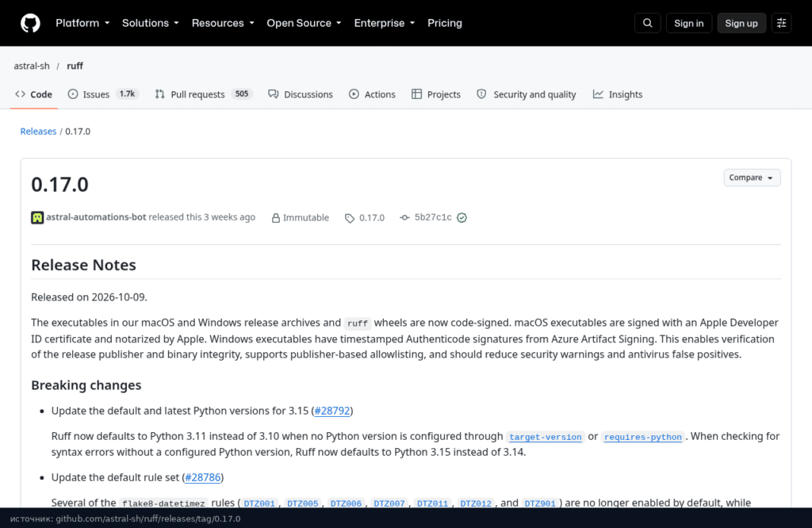Click the Pull requests branch icon

pos(160,94)
